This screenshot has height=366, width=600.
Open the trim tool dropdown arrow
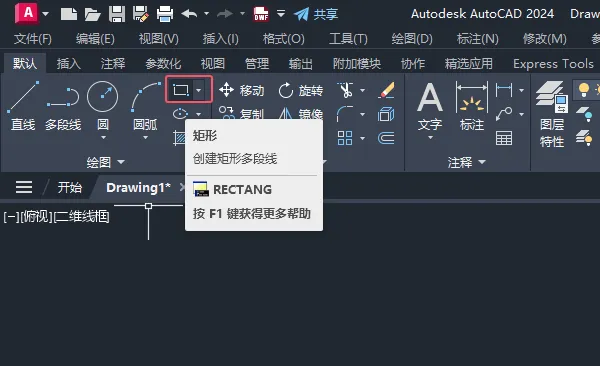[x=362, y=90]
